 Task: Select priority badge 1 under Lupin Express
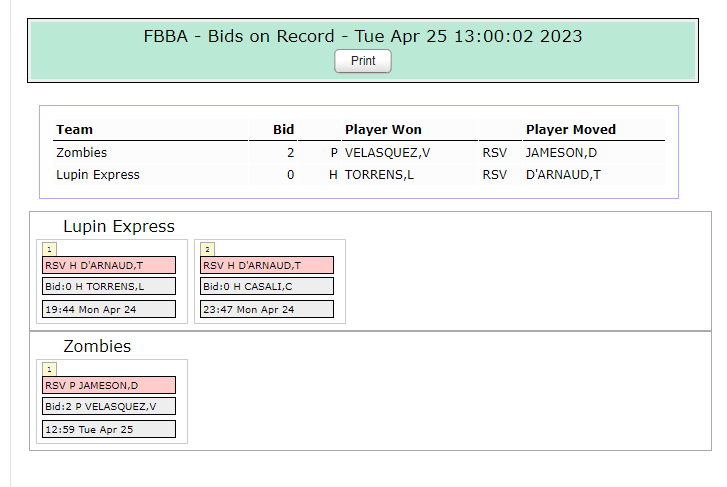click(49, 249)
